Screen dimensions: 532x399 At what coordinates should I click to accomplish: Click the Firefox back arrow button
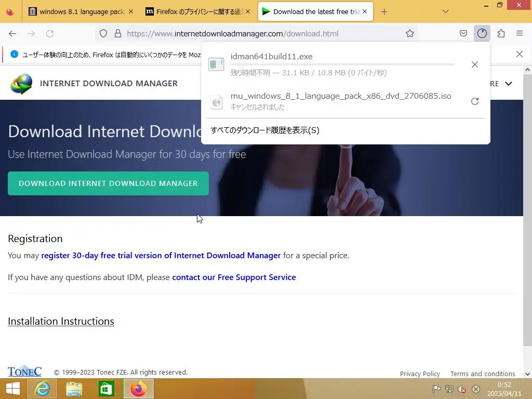(x=12, y=34)
